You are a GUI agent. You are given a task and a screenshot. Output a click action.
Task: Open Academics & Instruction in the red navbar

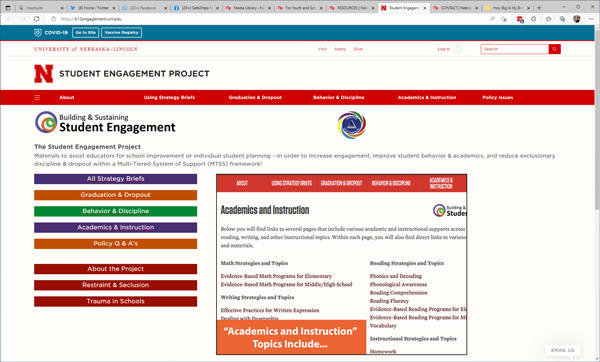(x=427, y=98)
